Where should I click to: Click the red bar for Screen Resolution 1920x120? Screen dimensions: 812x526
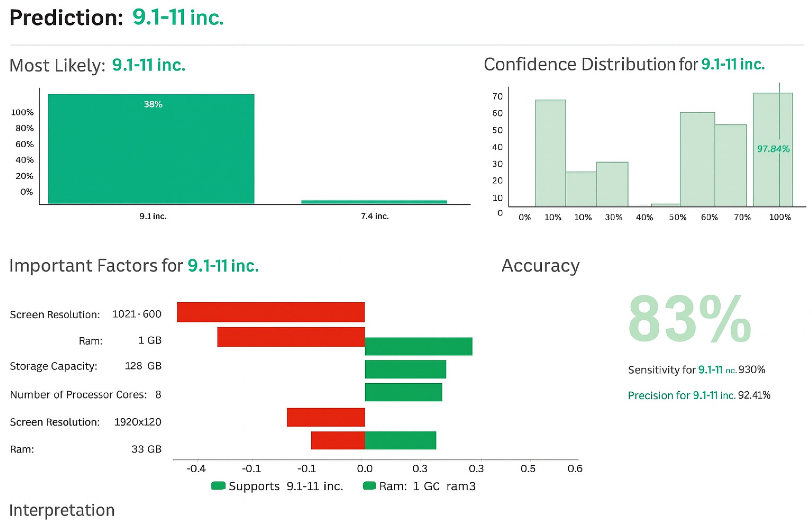326,417
